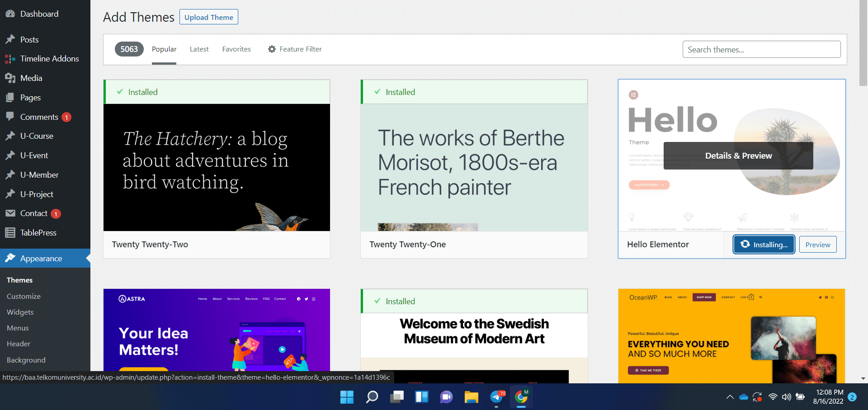This screenshot has height=410, width=868.
Task: Click Details & Preview overlay
Action: [x=738, y=156]
